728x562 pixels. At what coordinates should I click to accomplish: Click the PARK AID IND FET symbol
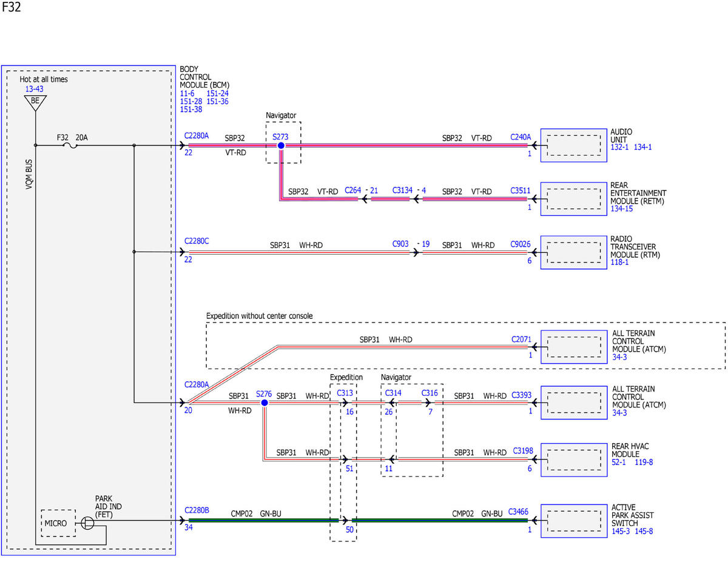[87, 523]
